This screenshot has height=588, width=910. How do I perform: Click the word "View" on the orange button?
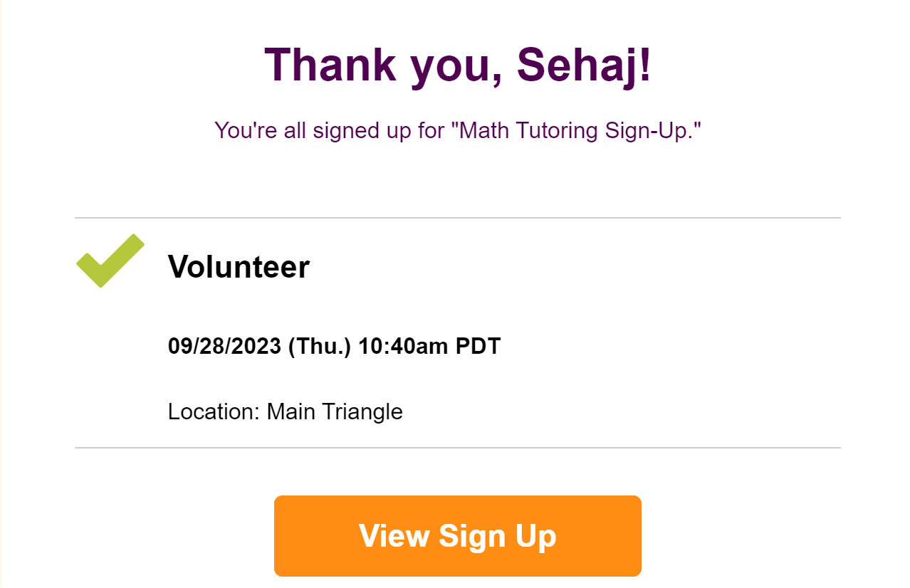pos(394,535)
